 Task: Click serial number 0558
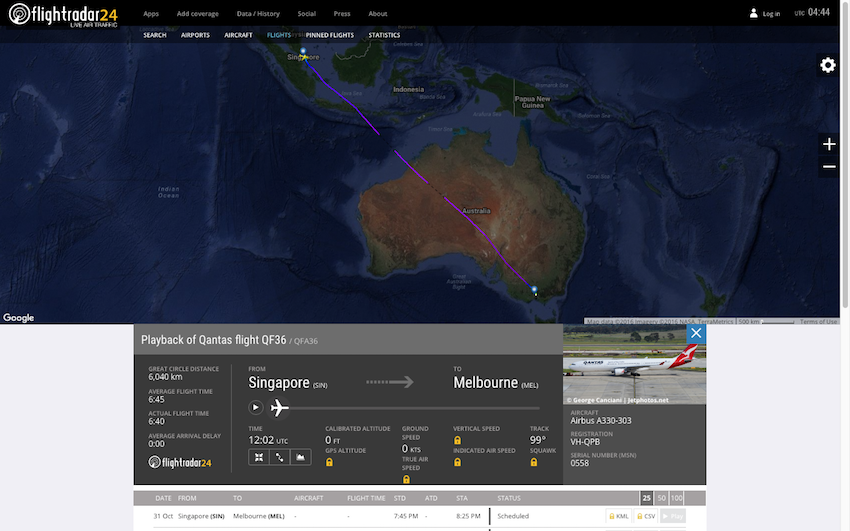click(x=579, y=463)
